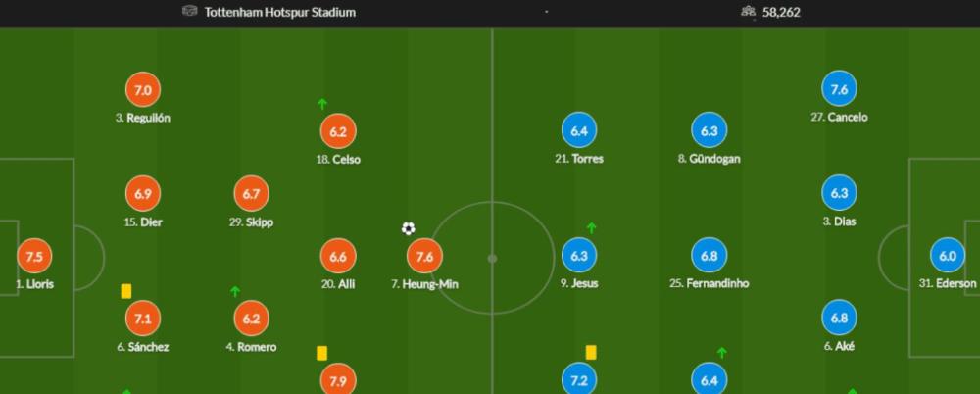The height and width of the screenshot is (394, 980).
Task: Click the green substitution arrow above Romero
Action: pos(235,291)
